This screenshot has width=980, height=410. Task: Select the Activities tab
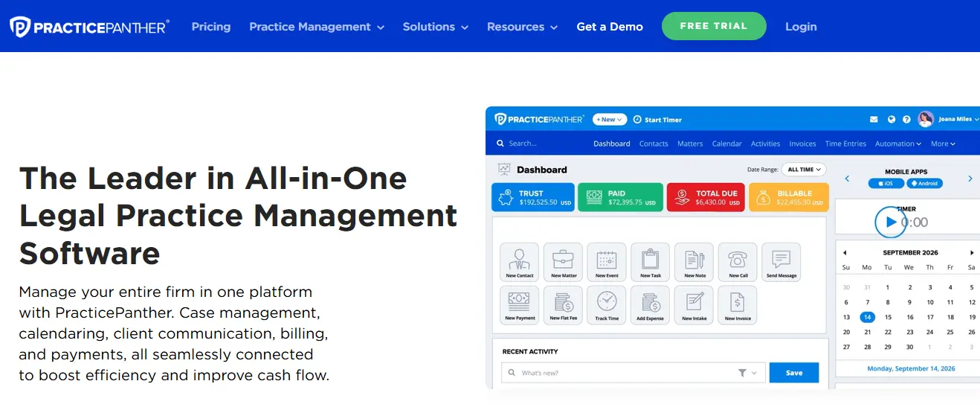(766, 144)
